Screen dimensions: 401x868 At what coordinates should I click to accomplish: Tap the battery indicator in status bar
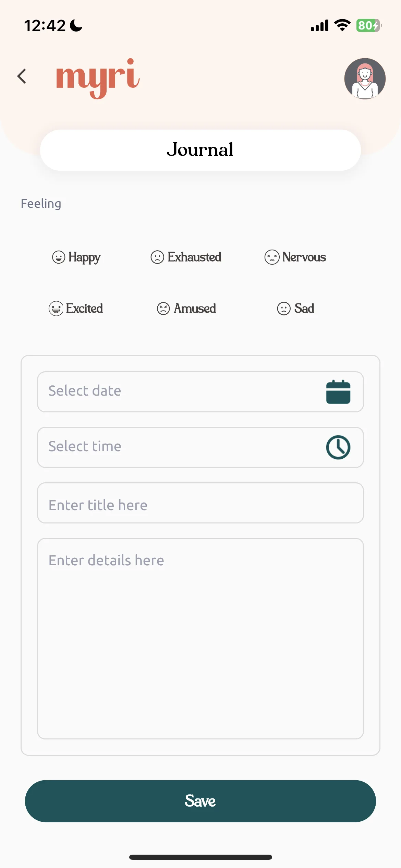[369, 25]
